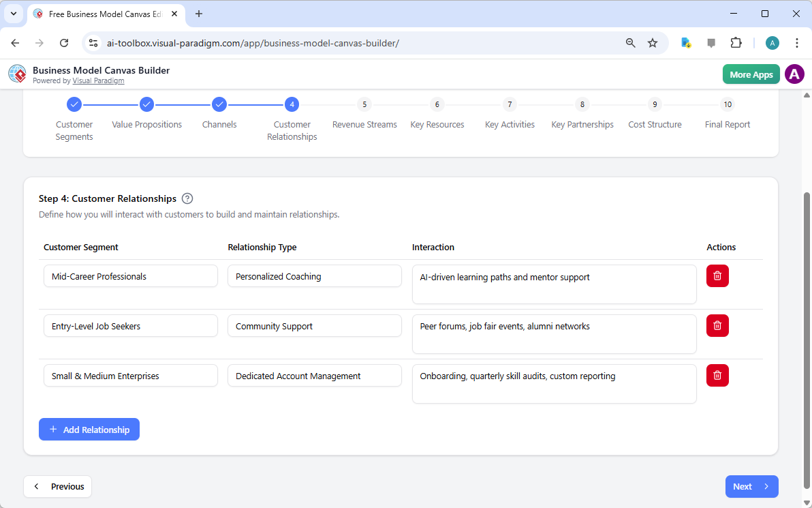Expand the browser tab search chevron
Image resolution: width=812 pixels, height=508 pixels.
tap(13, 14)
